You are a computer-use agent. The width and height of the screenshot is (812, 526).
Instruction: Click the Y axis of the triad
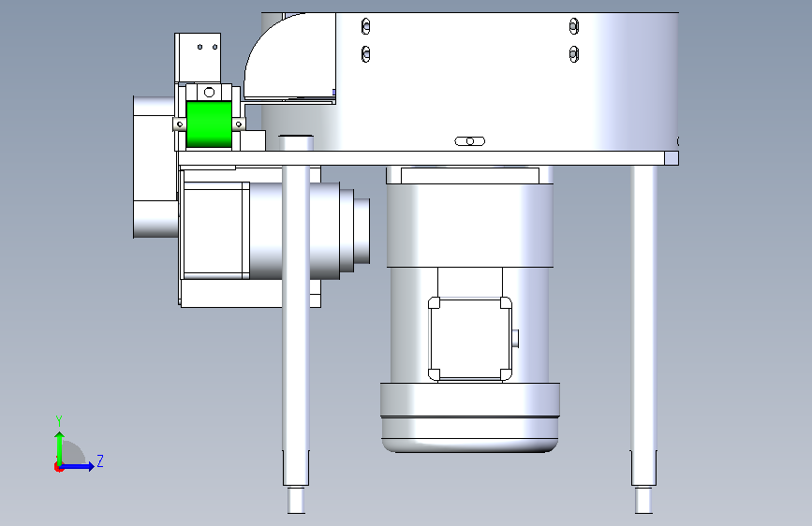pyautogui.click(x=60, y=447)
